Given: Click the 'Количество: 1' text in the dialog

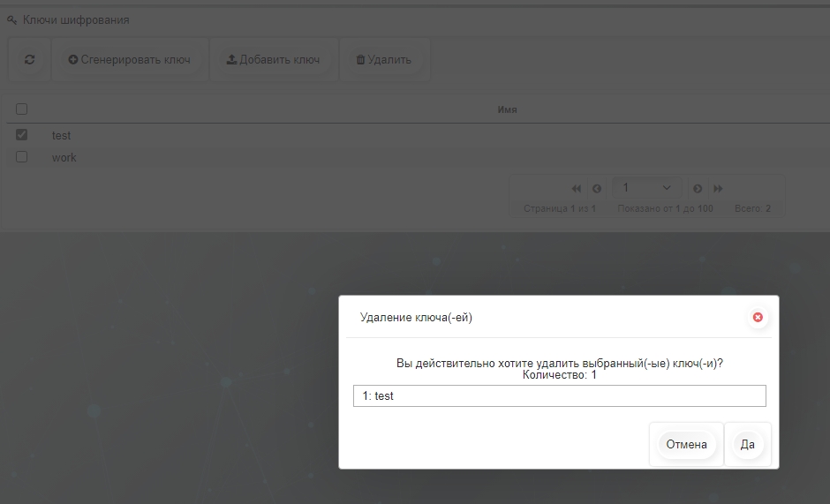Looking at the screenshot, I should tap(560, 375).
